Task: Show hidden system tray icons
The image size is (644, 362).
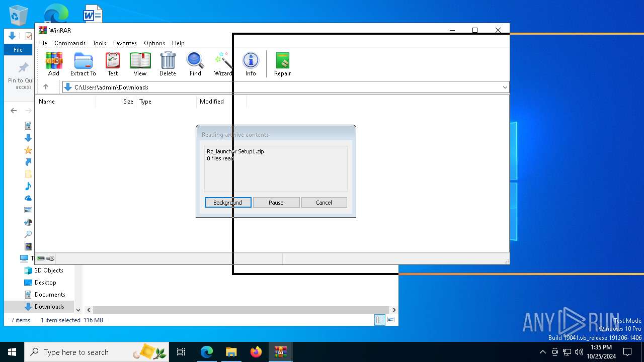Action: tap(542, 352)
